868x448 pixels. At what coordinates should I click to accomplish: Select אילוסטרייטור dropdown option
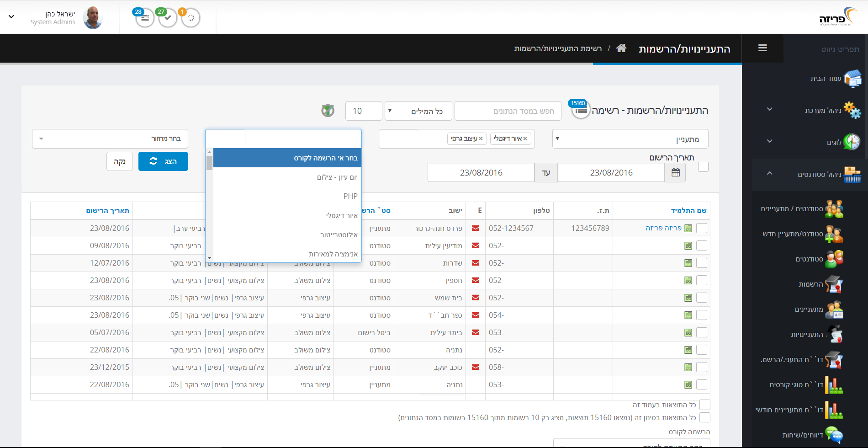[287, 235]
